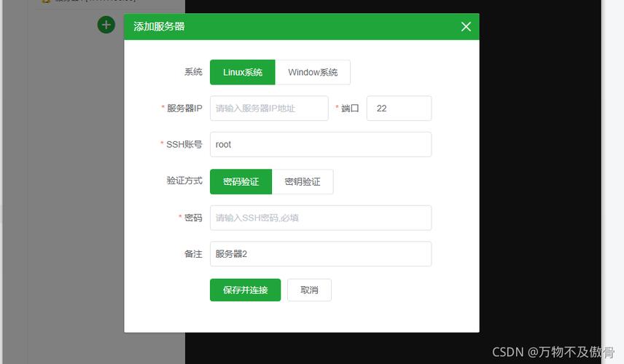
Task: Focus the SSH 密码 input field
Action: click(x=321, y=218)
